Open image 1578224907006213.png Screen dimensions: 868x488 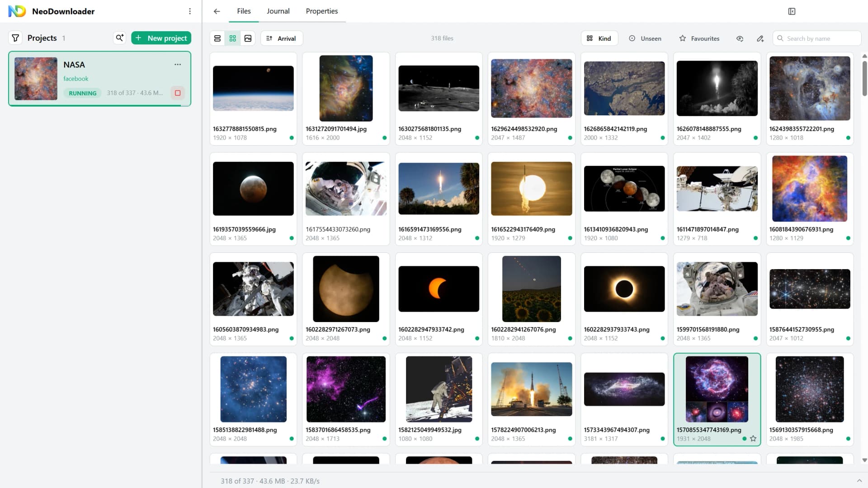531,389
